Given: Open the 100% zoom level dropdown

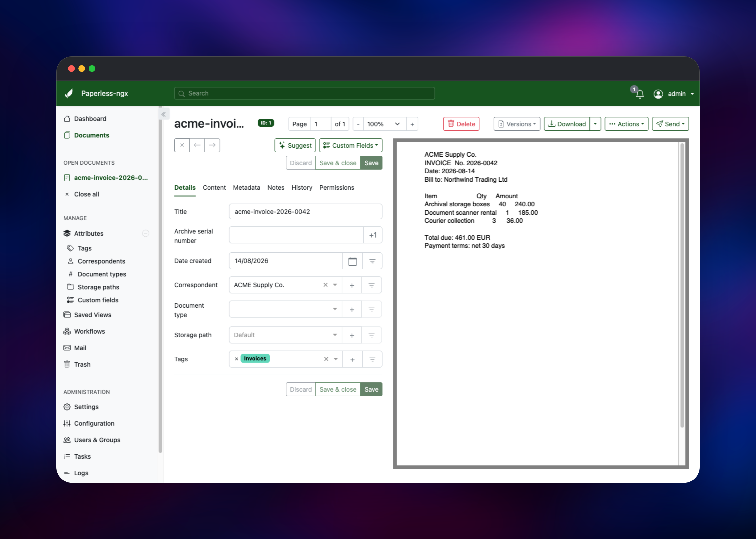Looking at the screenshot, I should click(x=385, y=124).
